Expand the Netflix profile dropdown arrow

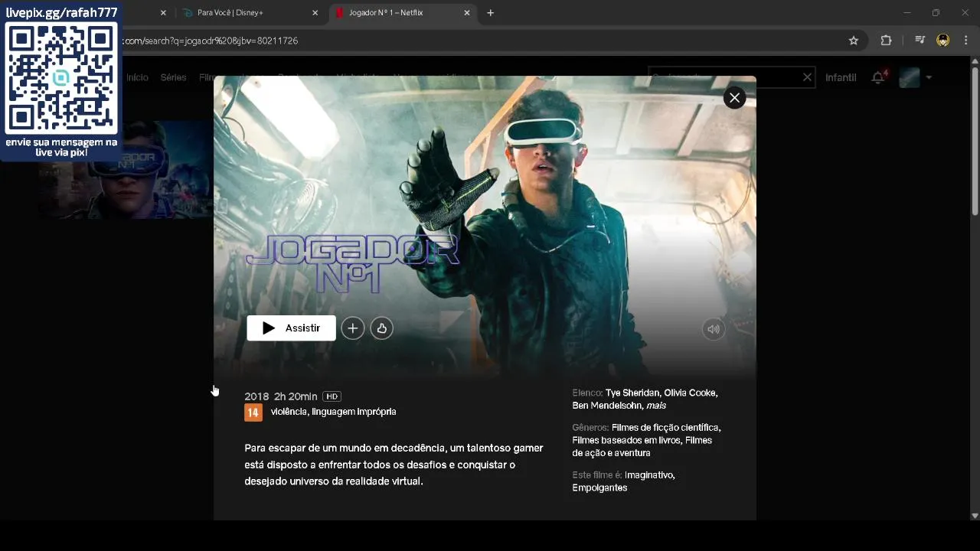[929, 77]
